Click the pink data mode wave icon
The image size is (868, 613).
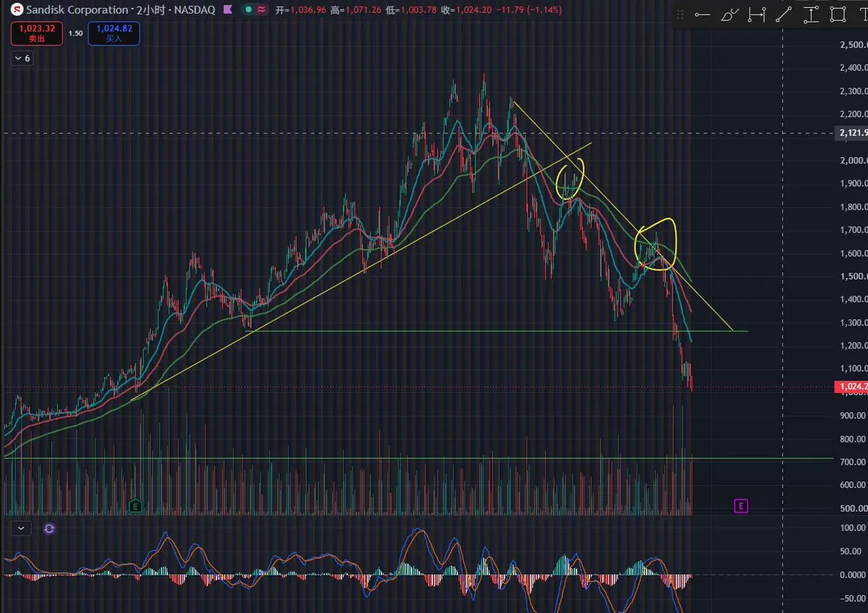(x=261, y=9)
